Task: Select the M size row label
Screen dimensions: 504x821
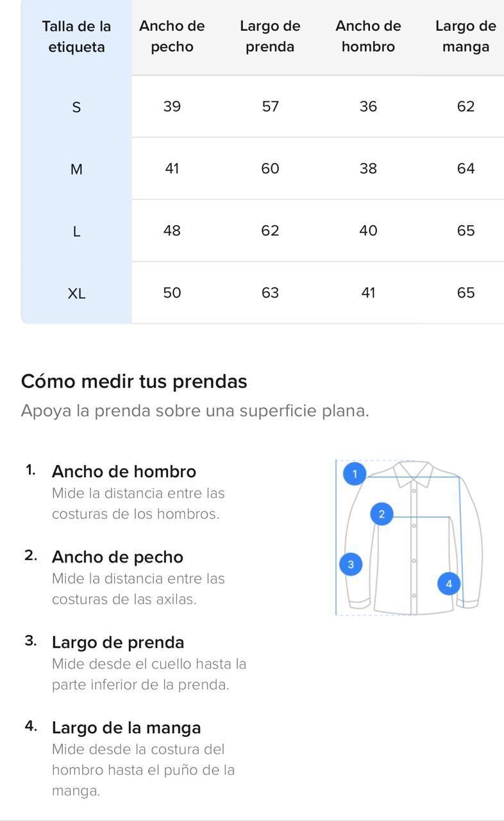Action: (76, 169)
